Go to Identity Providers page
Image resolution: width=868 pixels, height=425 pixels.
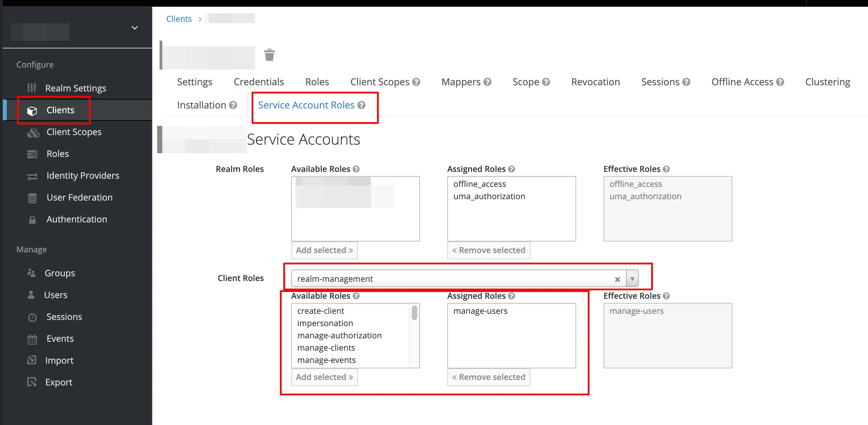coord(83,176)
